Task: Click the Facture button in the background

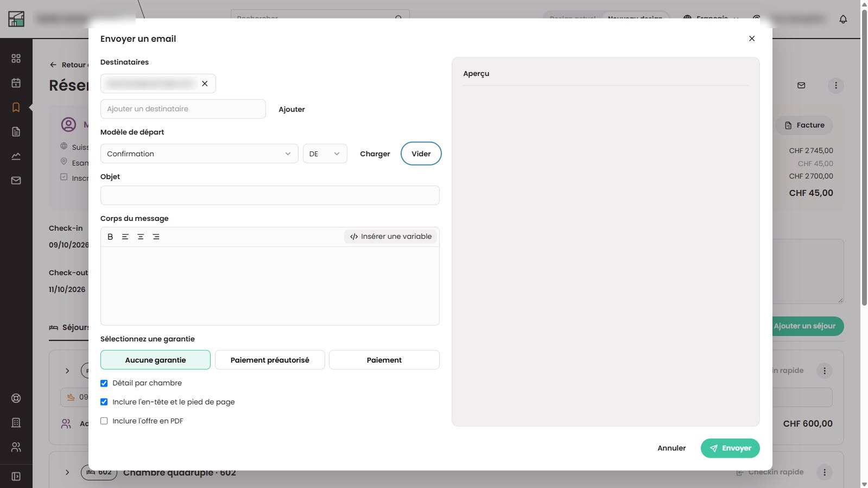Action: (x=804, y=125)
